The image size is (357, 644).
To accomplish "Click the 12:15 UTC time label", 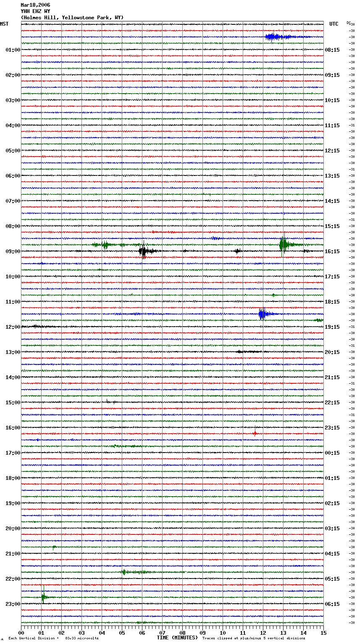I will pyautogui.click(x=332, y=151).
